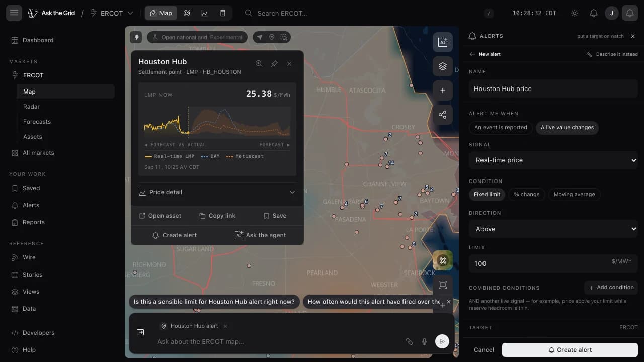Switch to the radar view icon tab
Image resolution: width=644 pixels, height=362 pixels.
tap(187, 13)
